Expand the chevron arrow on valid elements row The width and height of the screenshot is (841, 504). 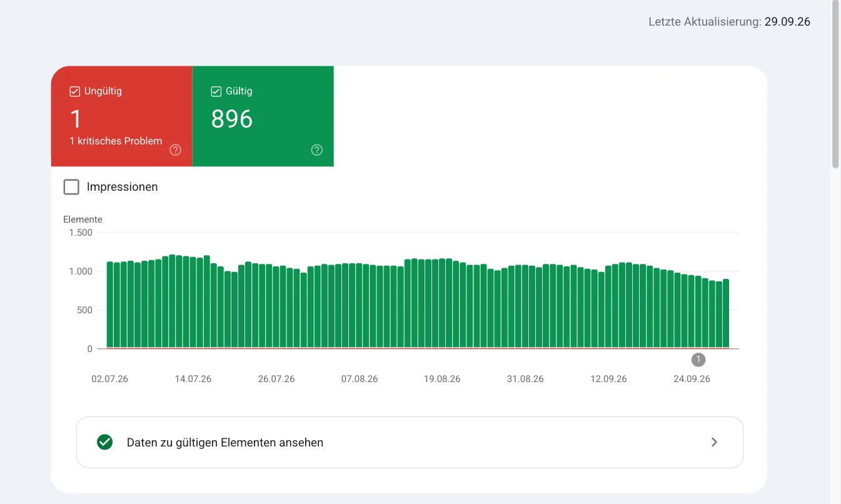714,442
